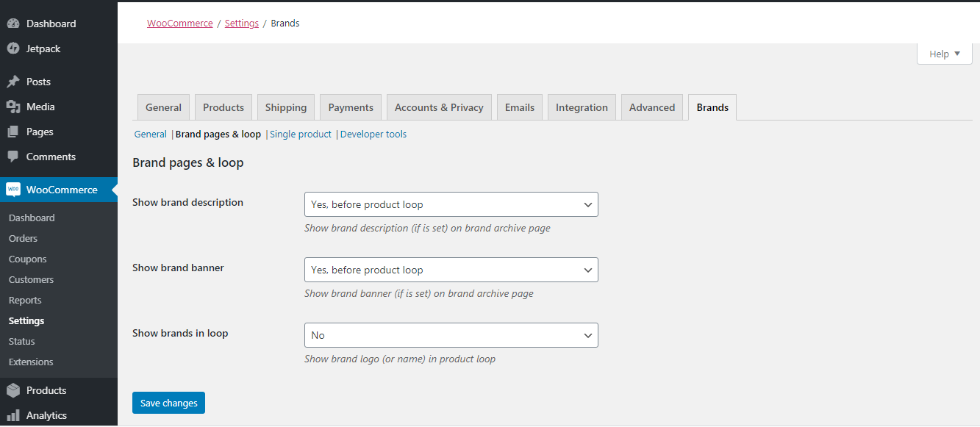The image size is (980, 427).
Task: Open the Help panel expander
Action: click(x=943, y=53)
